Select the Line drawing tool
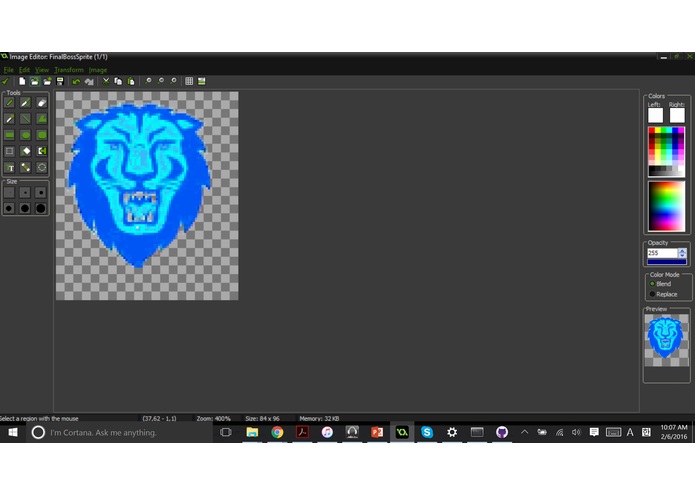Image resolution: width=695 pixels, height=494 pixels. click(25, 119)
